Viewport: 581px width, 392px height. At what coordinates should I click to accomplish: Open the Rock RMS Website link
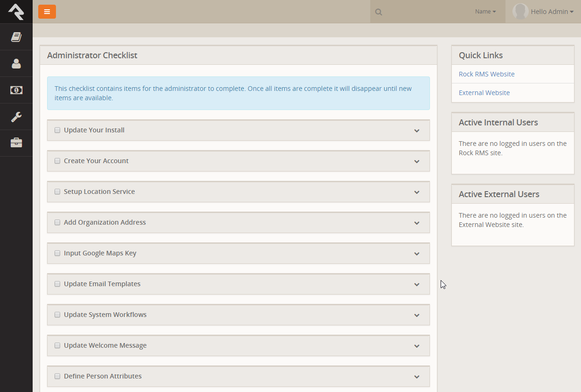tap(486, 74)
